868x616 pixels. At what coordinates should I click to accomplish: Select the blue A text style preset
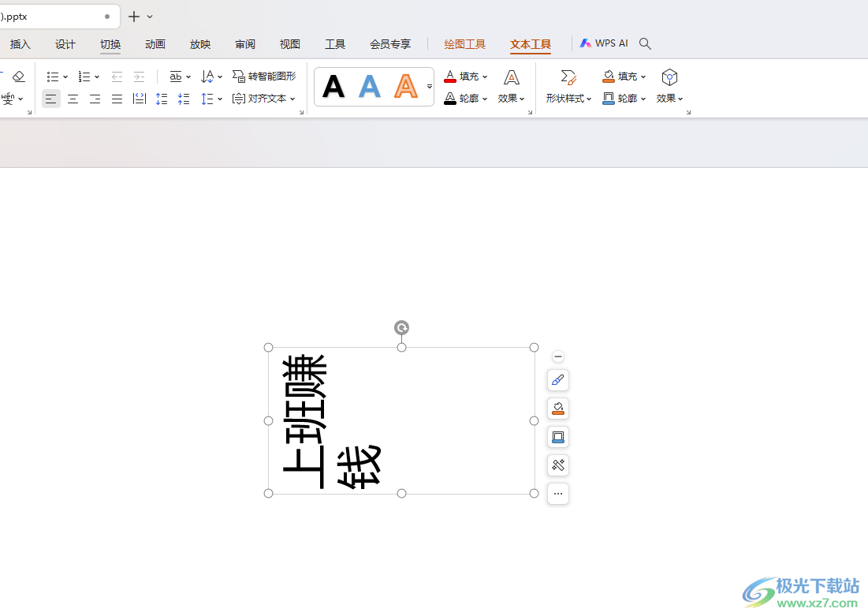pyautogui.click(x=370, y=87)
